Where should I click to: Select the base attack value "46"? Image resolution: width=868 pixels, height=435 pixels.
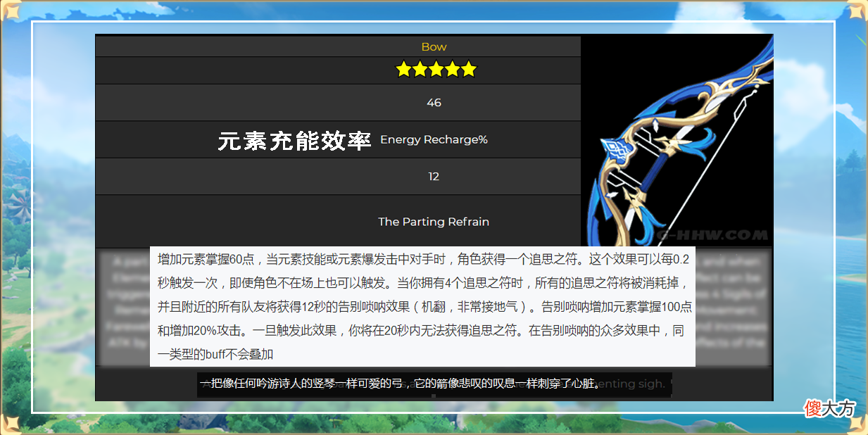(x=434, y=103)
